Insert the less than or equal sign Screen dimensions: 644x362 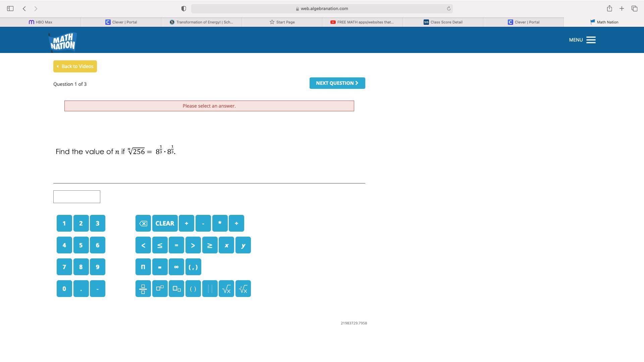coord(160,245)
